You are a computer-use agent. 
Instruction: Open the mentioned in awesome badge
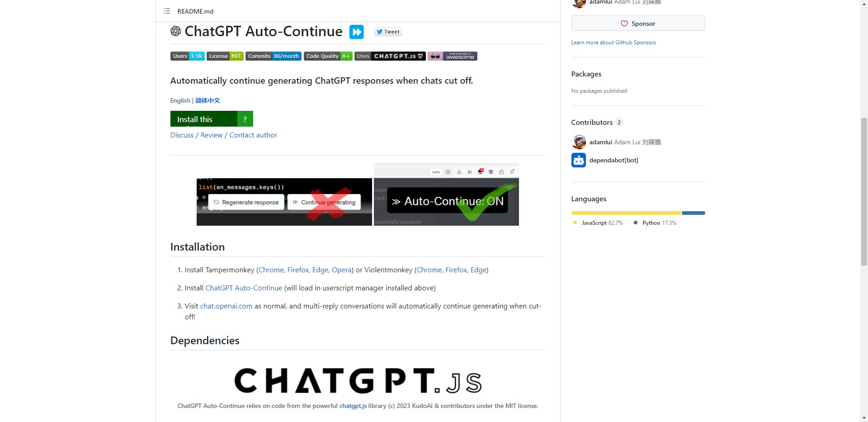(453, 56)
